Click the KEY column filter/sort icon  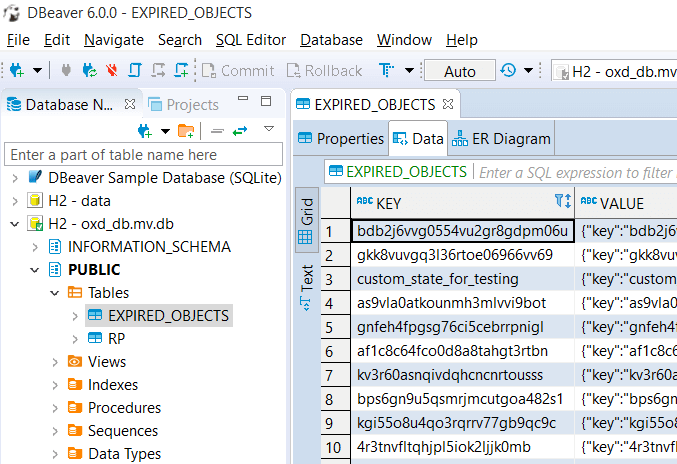[563, 201]
